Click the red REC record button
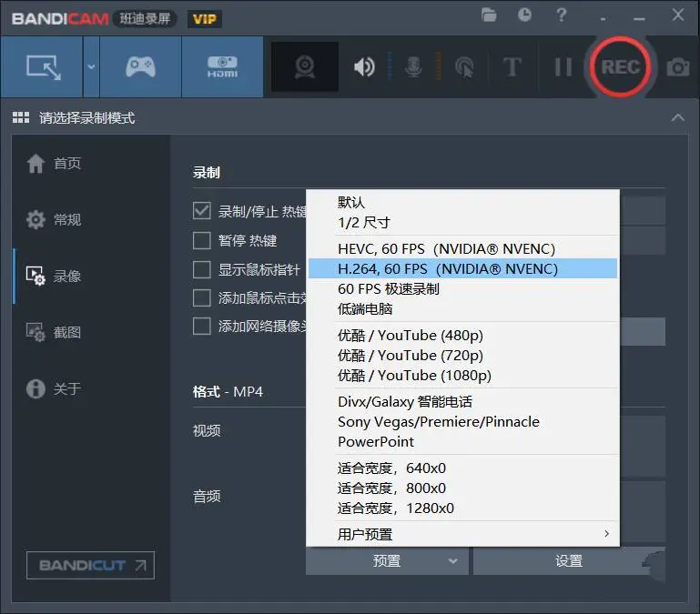 pos(620,67)
